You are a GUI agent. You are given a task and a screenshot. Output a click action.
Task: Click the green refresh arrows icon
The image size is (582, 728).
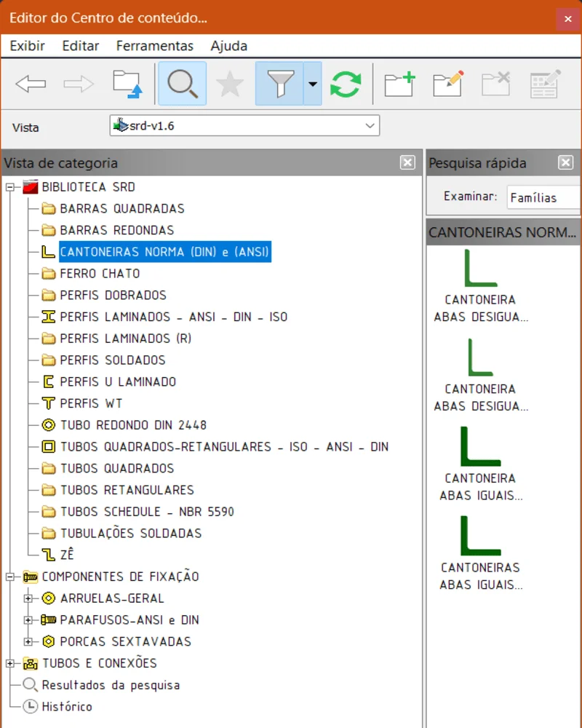[346, 84]
